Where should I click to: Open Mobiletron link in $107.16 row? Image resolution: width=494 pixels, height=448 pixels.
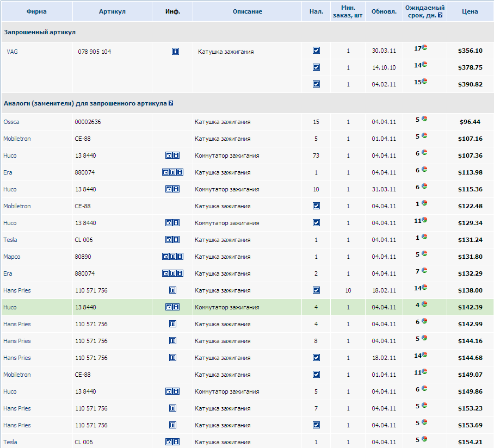pyautogui.click(x=17, y=139)
